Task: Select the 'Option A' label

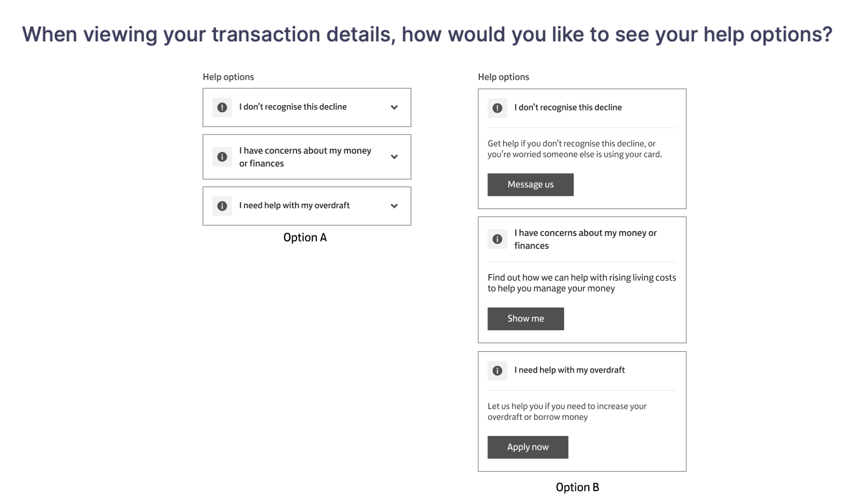Action: [305, 237]
